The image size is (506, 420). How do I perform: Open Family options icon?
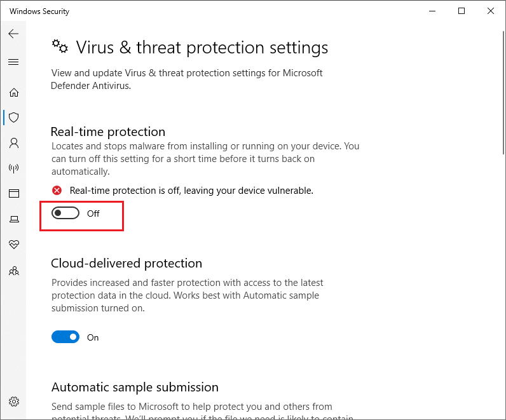14,271
